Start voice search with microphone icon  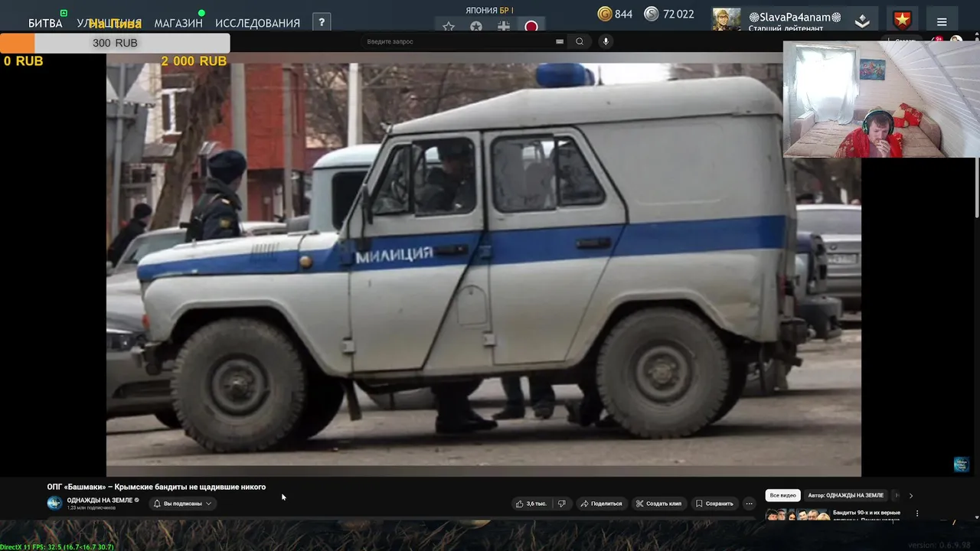click(606, 41)
